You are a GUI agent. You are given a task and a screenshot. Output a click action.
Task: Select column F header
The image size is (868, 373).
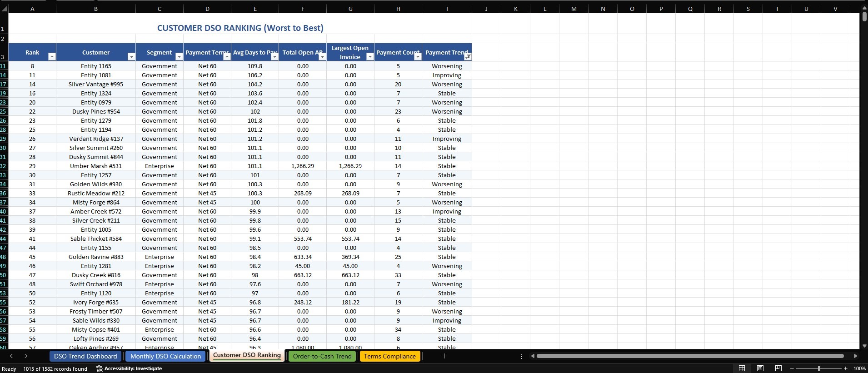pyautogui.click(x=303, y=9)
